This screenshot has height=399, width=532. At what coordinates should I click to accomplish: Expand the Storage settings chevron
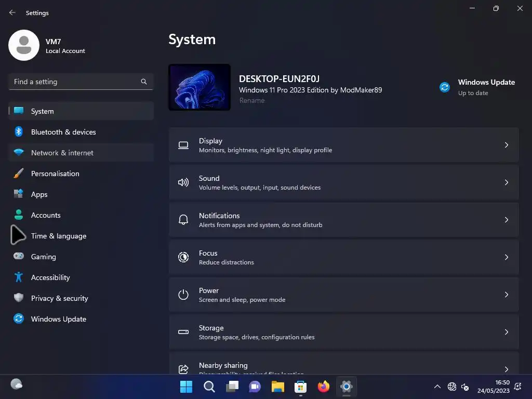[506, 332]
